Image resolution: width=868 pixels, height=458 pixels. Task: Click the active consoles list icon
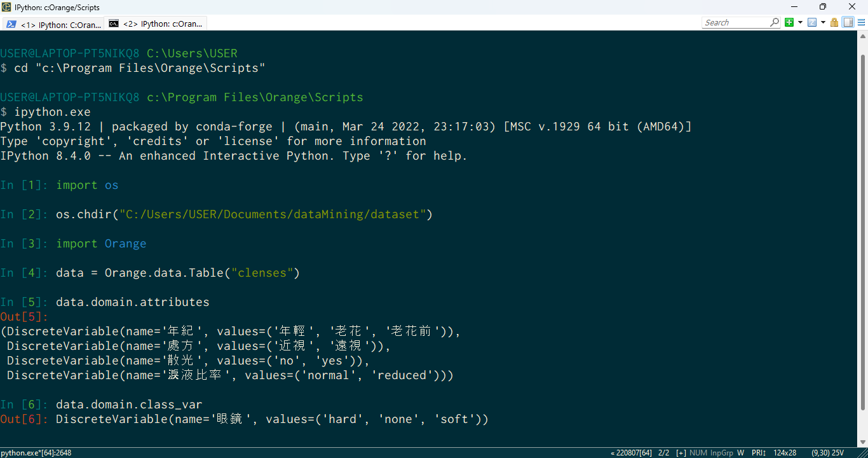coord(812,22)
